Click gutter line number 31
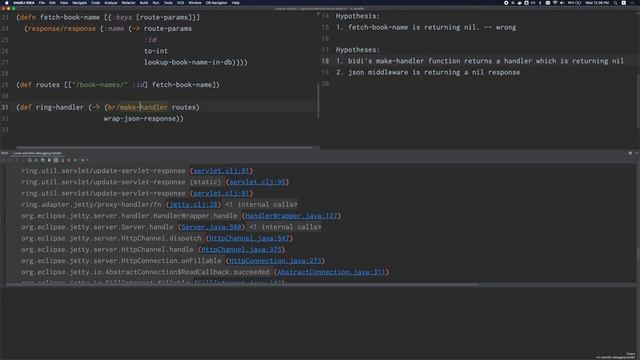 point(4,107)
